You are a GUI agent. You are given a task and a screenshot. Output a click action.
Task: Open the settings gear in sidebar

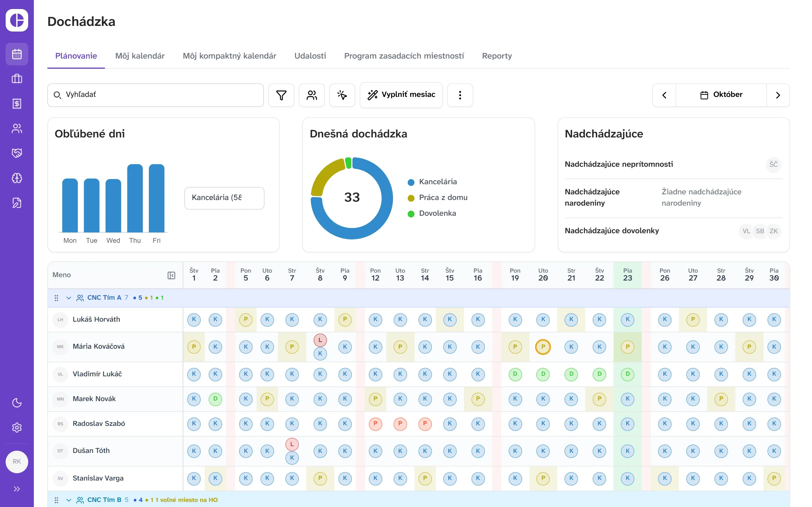(17, 428)
